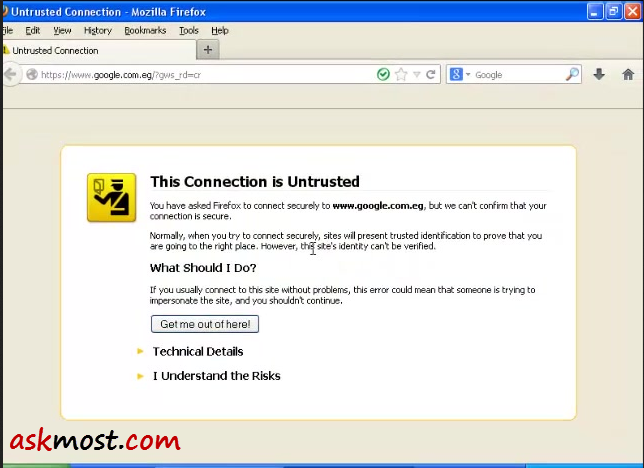Open the address bar history dropdown arrow
The height and width of the screenshot is (468, 644).
click(x=417, y=75)
